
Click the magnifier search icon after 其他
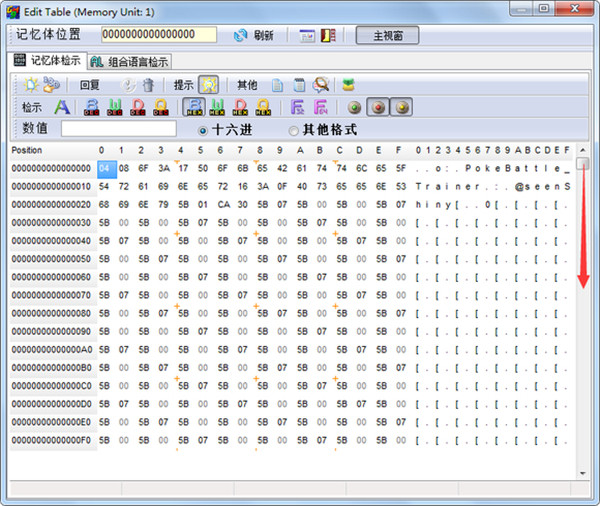[321, 85]
